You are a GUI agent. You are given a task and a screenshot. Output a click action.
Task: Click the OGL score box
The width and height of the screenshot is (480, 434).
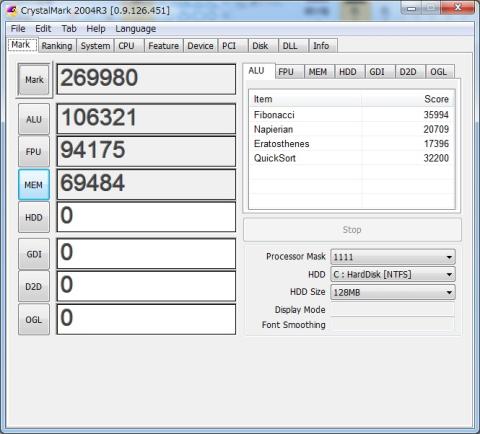click(146, 319)
